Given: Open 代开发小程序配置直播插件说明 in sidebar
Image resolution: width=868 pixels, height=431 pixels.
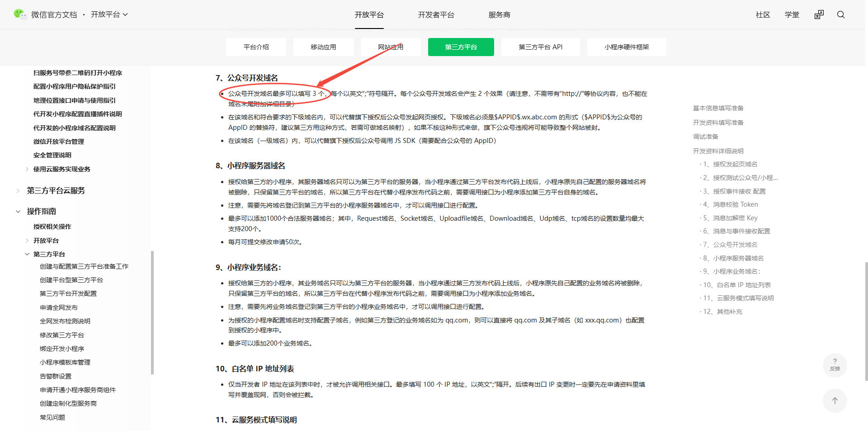Looking at the screenshot, I should 78,114.
